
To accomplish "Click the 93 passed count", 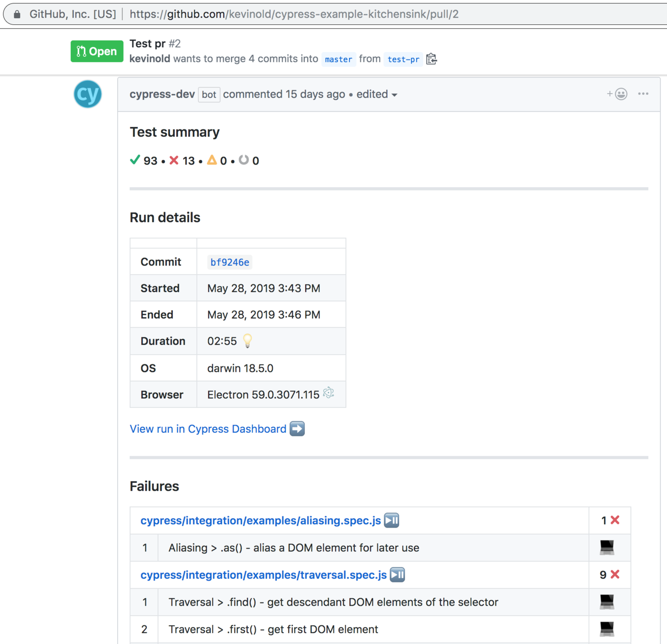I will (x=151, y=161).
